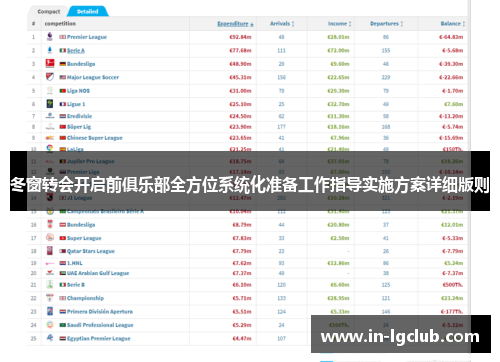Click the Ligue 1 logo
The image size is (500, 362).
[x=50, y=104]
